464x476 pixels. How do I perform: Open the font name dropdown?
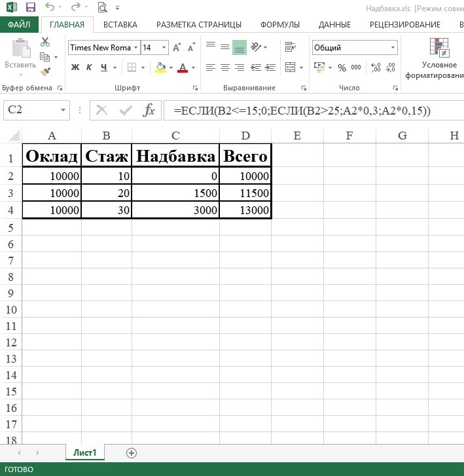(135, 48)
